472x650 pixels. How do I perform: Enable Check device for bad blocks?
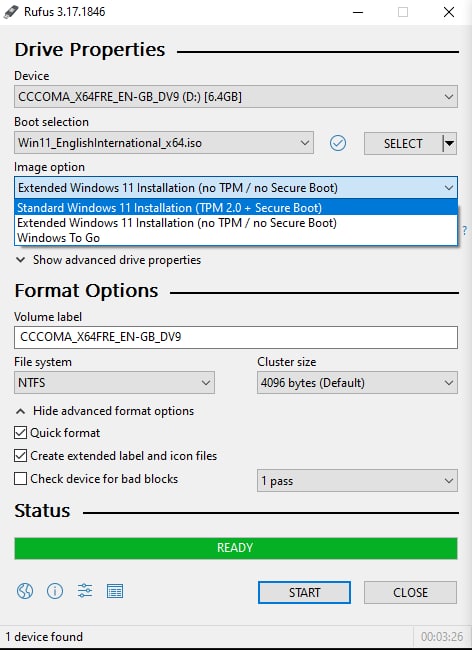20,479
